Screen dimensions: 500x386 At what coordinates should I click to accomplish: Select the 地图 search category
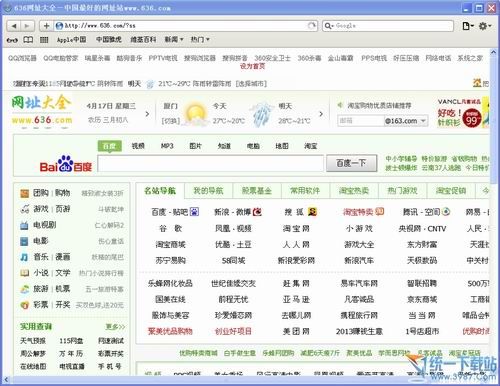point(282,146)
